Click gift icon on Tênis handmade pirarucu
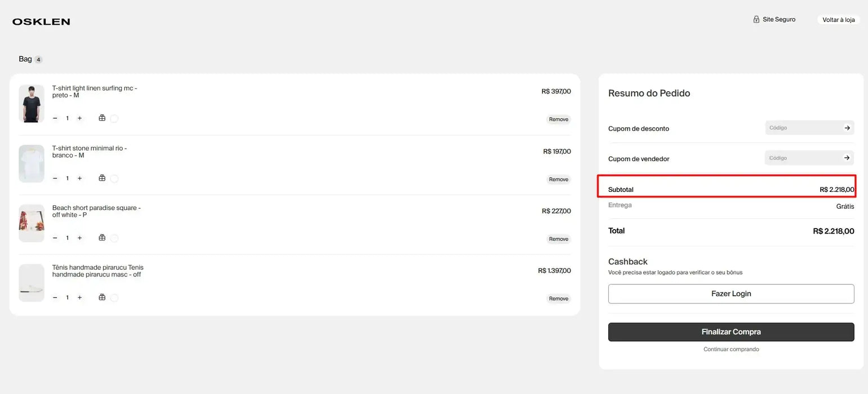Image resolution: width=868 pixels, height=394 pixels. point(102,297)
